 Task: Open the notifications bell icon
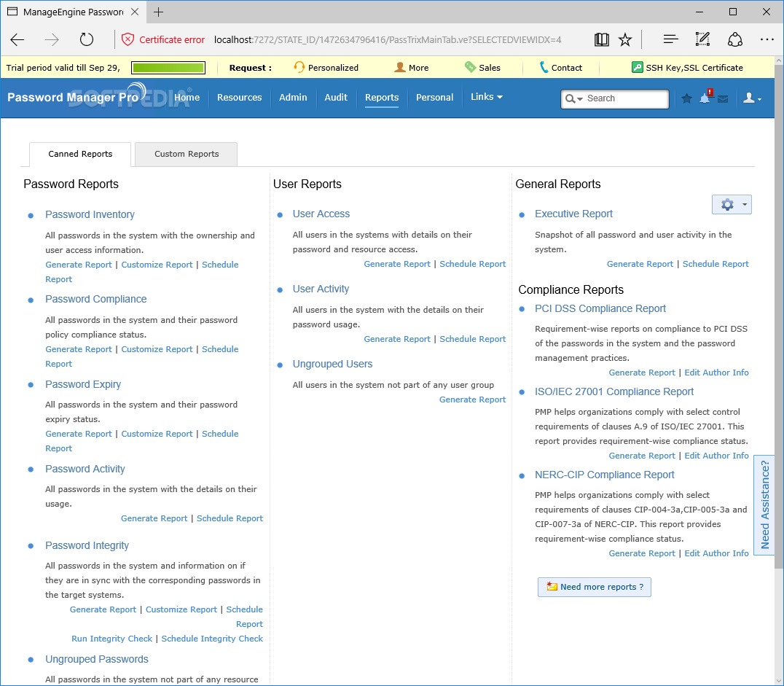pos(705,97)
